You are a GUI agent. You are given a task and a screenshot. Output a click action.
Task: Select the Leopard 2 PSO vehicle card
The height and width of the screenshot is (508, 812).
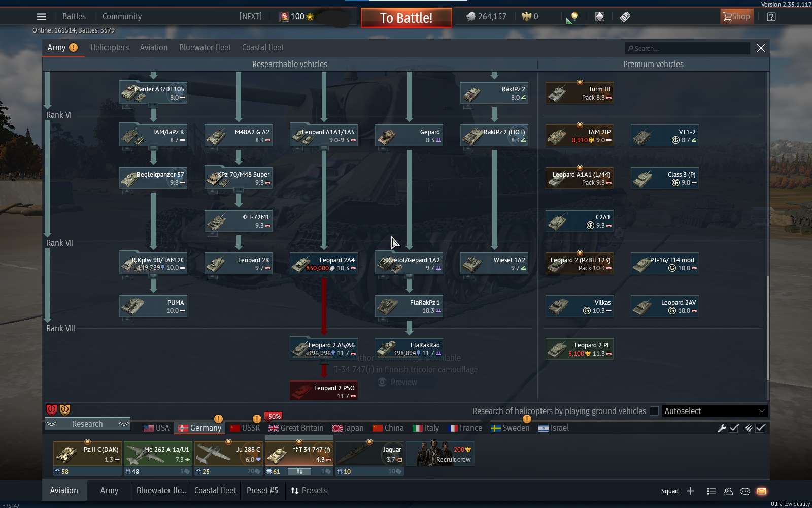click(324, 391)
